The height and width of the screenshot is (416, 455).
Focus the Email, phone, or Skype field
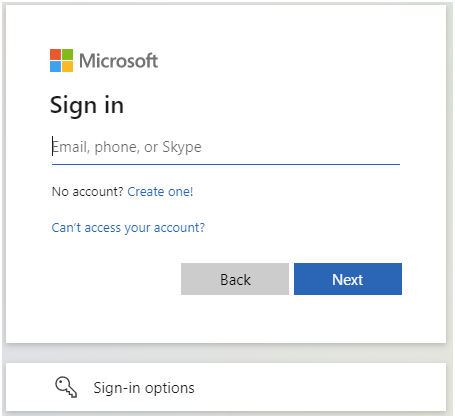point(226,147)
